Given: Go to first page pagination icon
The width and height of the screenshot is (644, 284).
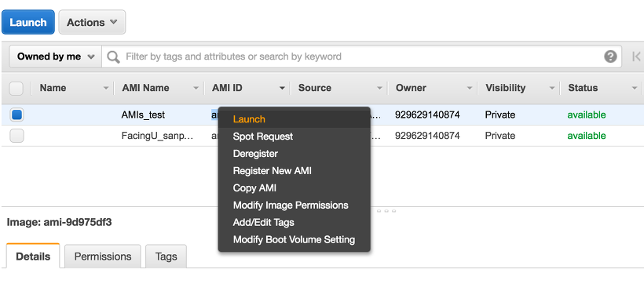Looking at the screenshot, I should coord(636,56).
